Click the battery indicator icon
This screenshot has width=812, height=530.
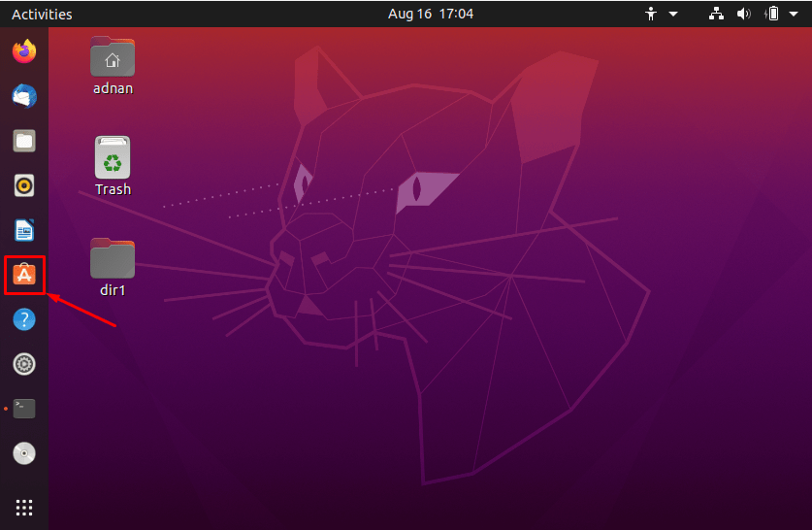pos(771,14)
